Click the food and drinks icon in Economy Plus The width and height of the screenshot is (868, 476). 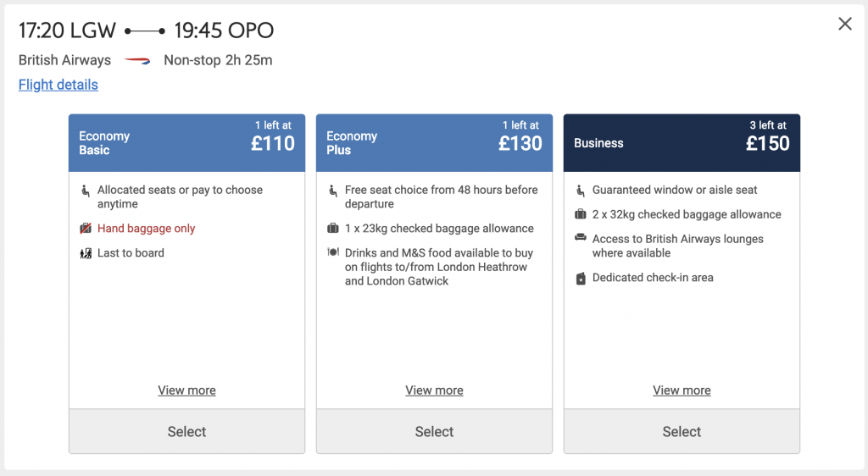[x=332, y=252]
